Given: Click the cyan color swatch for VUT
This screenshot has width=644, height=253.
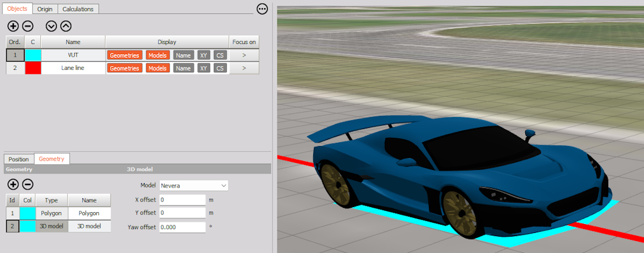Looking at the screenshot, I should pyautogui.click(x=33, y=55).
